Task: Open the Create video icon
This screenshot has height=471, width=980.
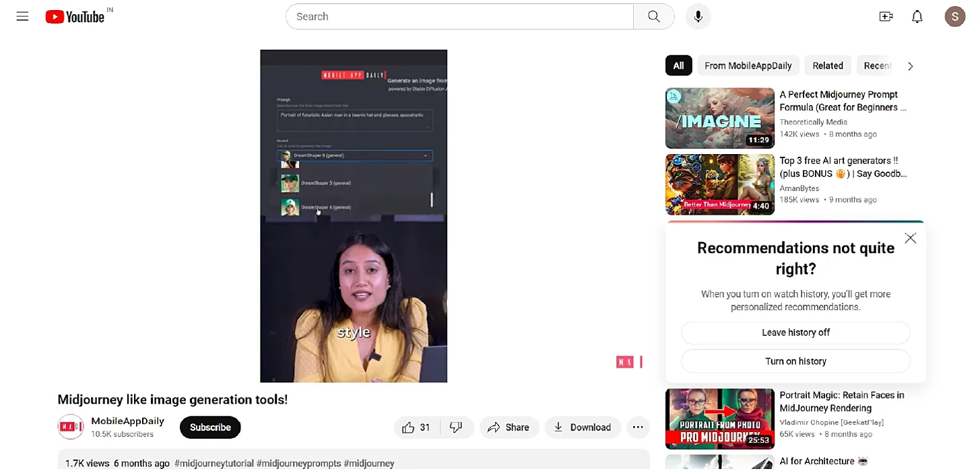Action: pos(886,17)
